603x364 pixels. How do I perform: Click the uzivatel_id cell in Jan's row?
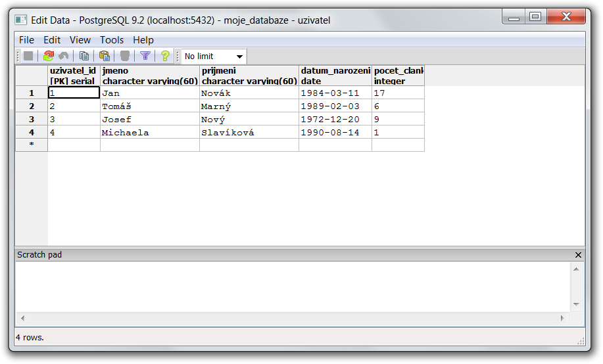74,93
